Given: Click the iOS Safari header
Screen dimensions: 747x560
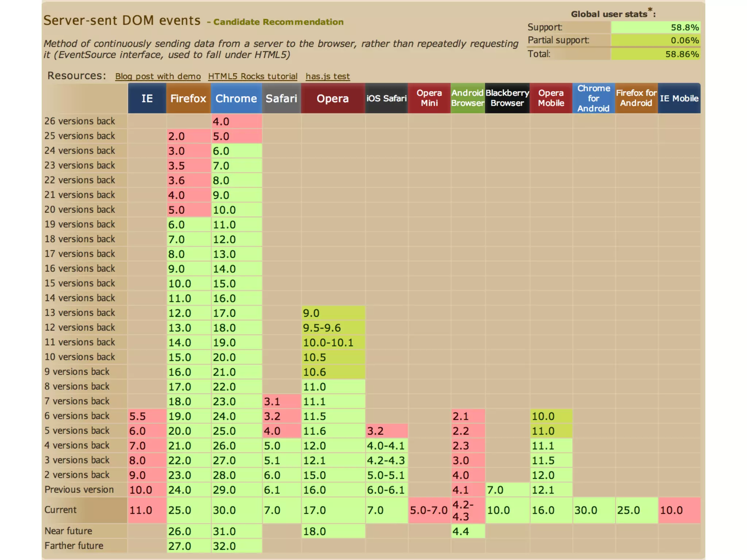Looking at the screenshot, I should pyautogui.click(x=386, y=98).
